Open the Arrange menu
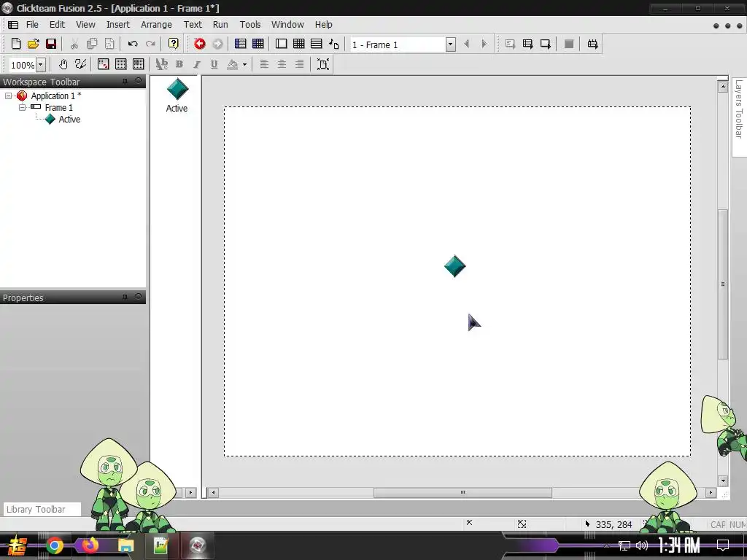 [x=156, y=24]
